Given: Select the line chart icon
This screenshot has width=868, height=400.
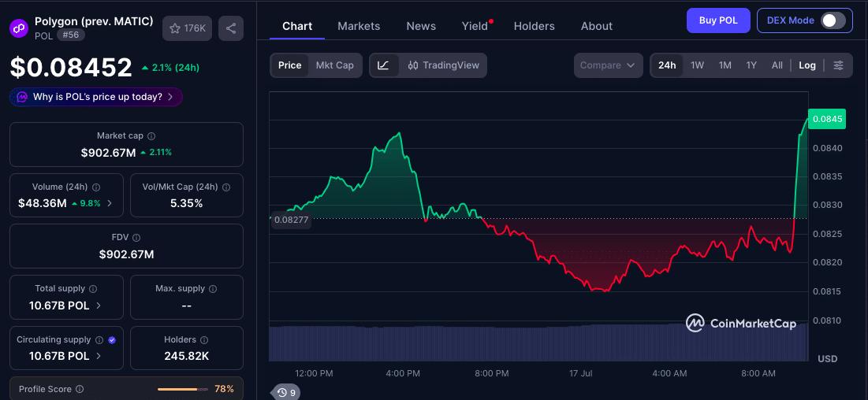Looking at the screenshot, I should tap(384, 65).
